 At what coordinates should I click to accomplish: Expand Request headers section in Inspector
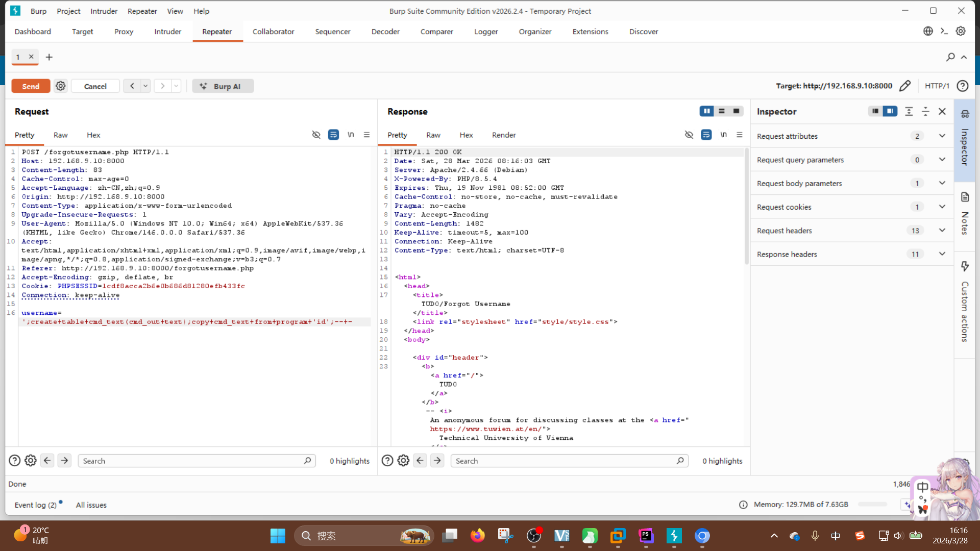(x=942, y=231)
